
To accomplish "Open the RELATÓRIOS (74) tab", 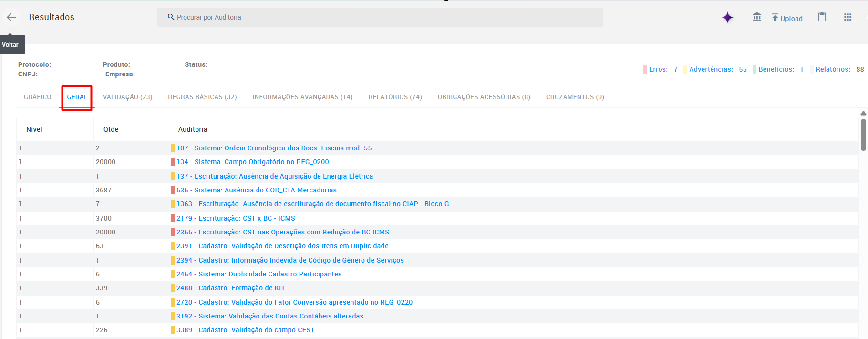I will point(395,97).
